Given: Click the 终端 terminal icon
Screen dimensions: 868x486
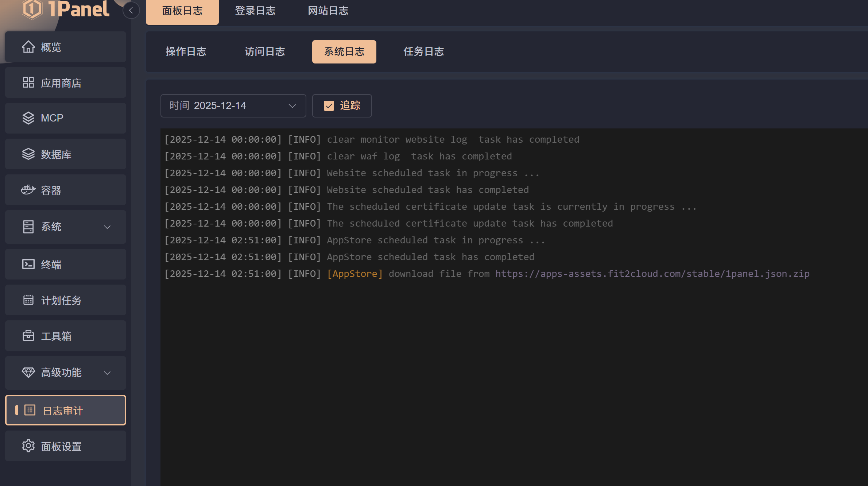Looking at the screenshot, I should click(x=28, y=264).
